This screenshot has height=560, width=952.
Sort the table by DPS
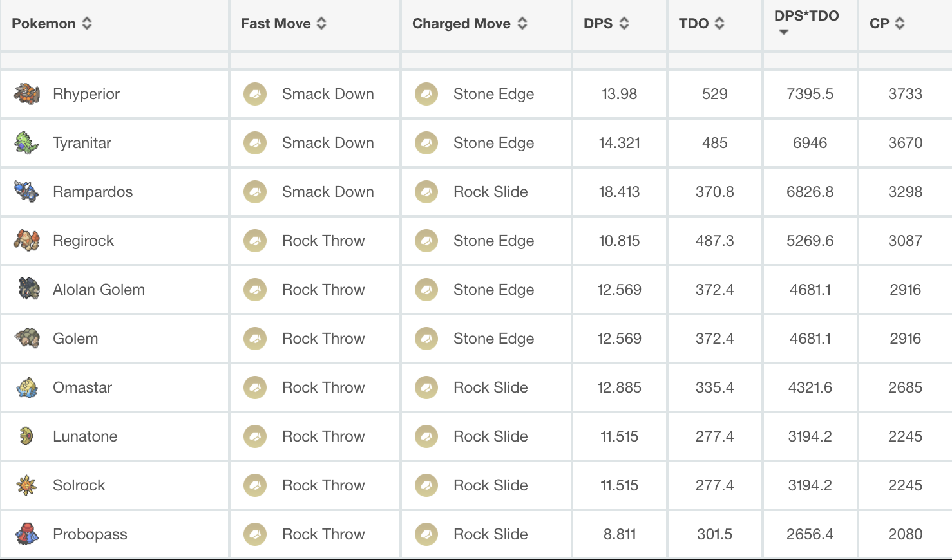coord(606,24)
